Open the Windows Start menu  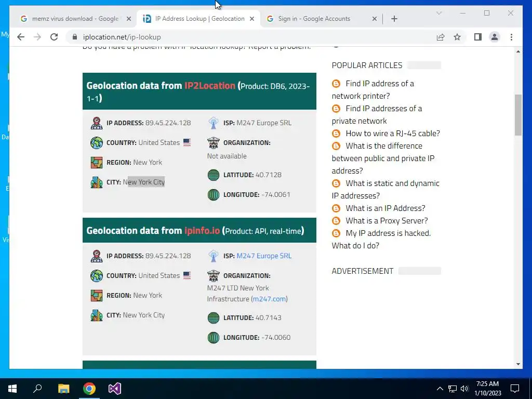[x=12, y=389]
